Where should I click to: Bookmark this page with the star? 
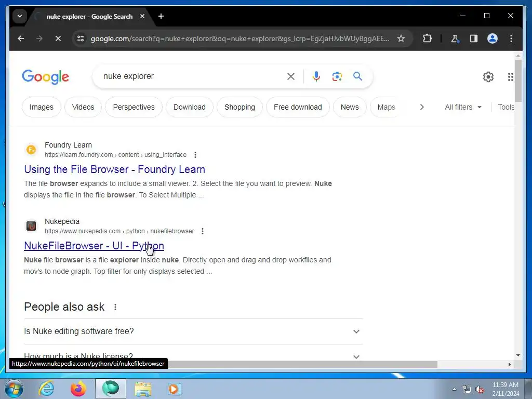[x=401, y=38]
